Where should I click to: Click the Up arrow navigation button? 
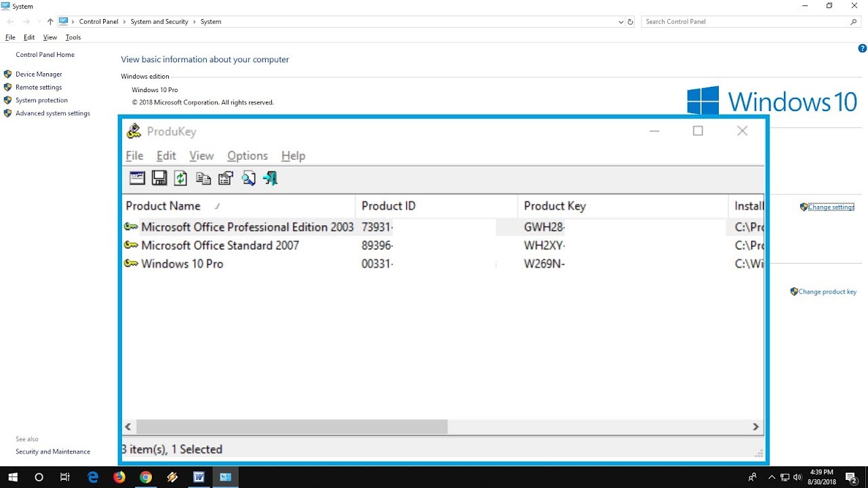(x=50, y=22)
